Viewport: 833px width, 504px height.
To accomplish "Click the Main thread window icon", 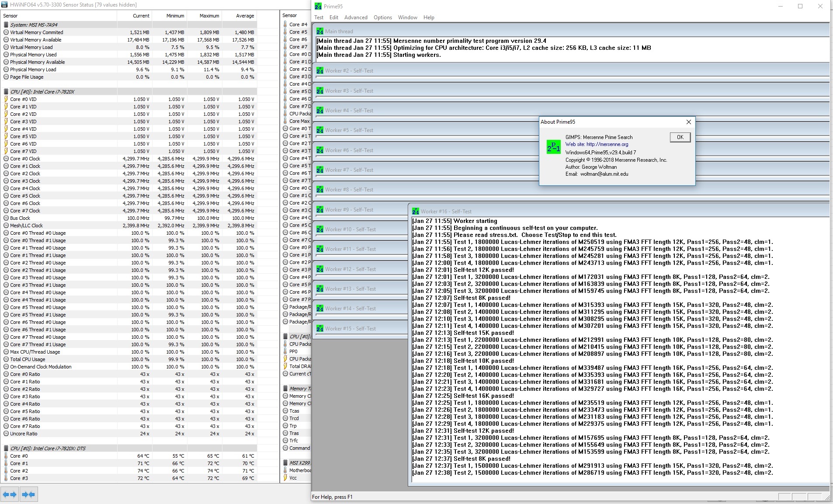I will (x=320, y=31).
